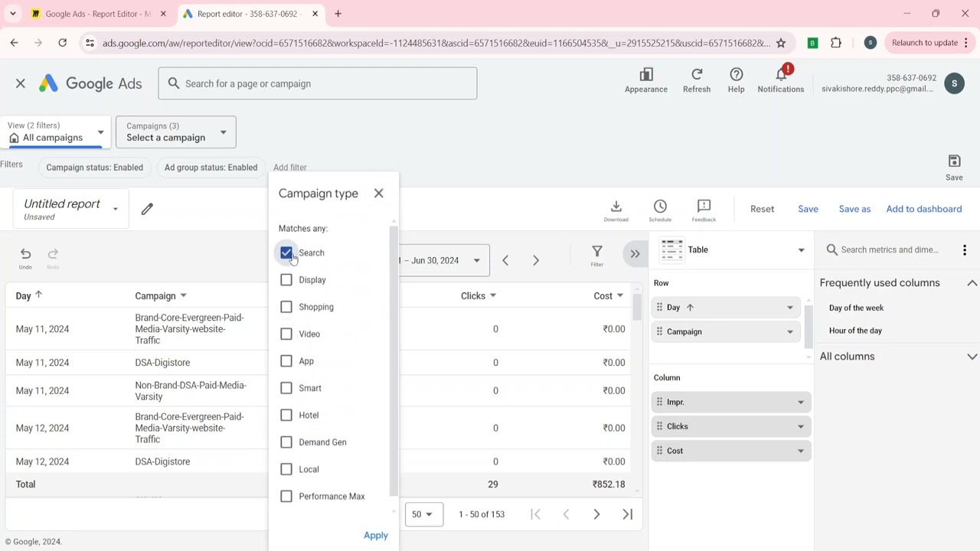Check the Hotel campaign type
The image size is (980, 551).
pyautogui.click(x=286, y=416)
